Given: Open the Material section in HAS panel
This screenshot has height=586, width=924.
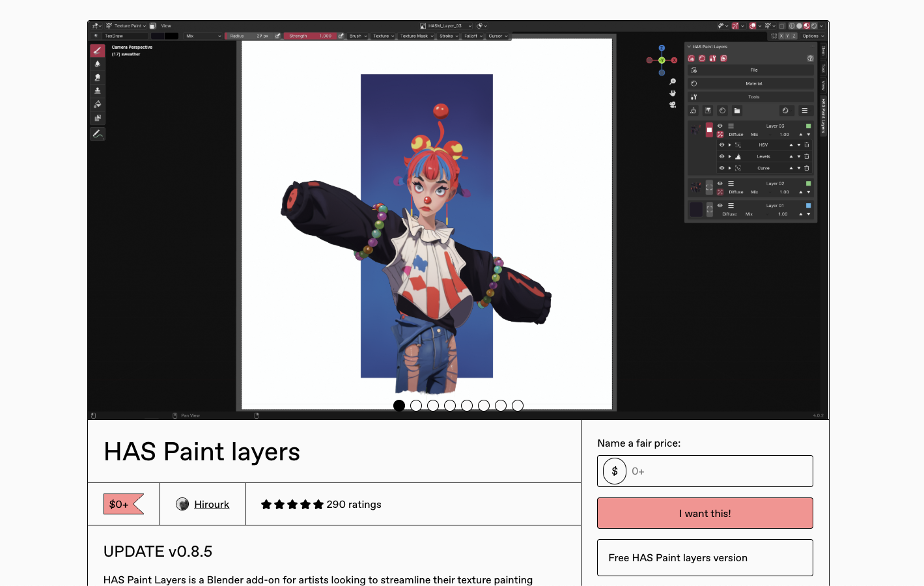Looking at the screenshot, I should [751, 83].
